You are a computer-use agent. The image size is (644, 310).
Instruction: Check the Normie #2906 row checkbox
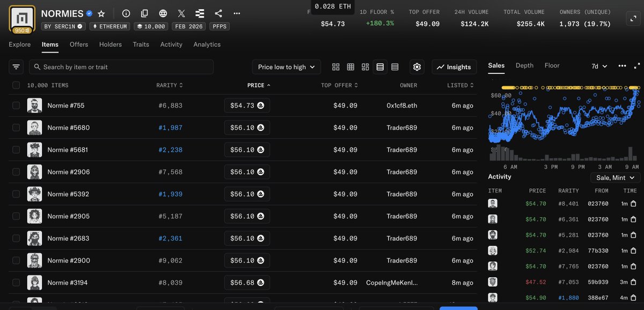15,172
